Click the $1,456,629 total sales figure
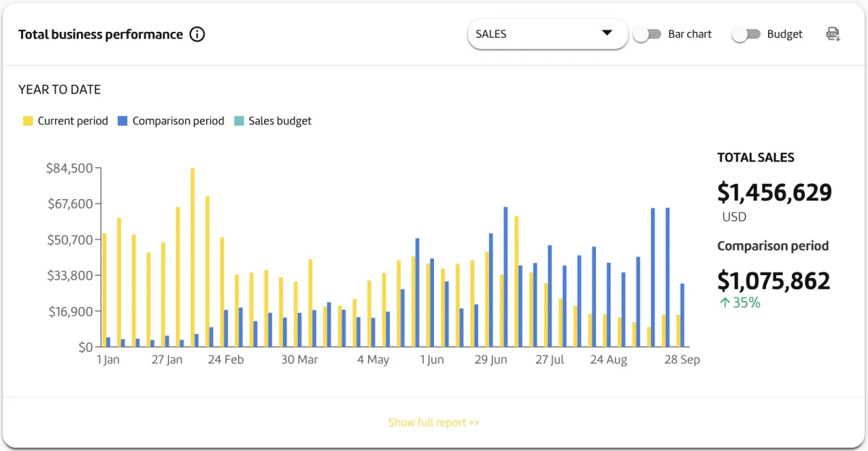The height and width of the screenshot is (451, 868). pos(774,193)
